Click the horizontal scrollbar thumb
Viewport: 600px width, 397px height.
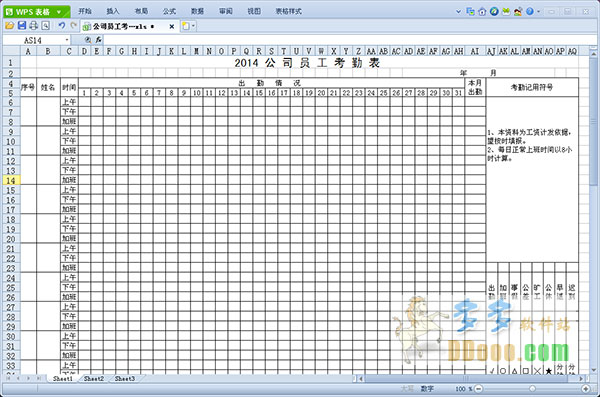(x=467, y=379)
